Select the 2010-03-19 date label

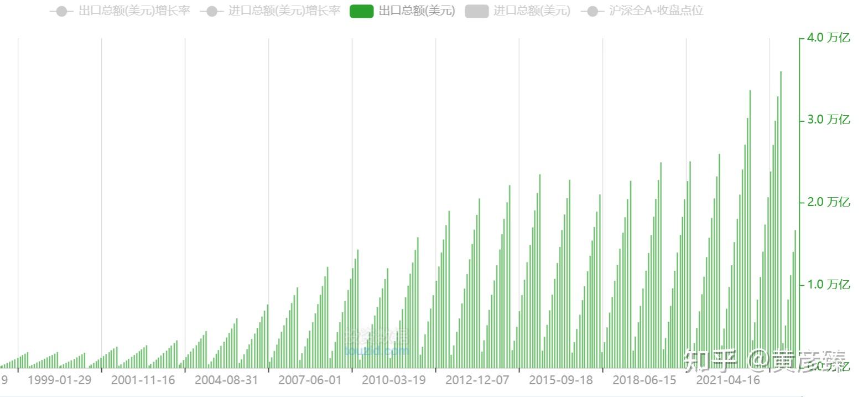[393, 380]
